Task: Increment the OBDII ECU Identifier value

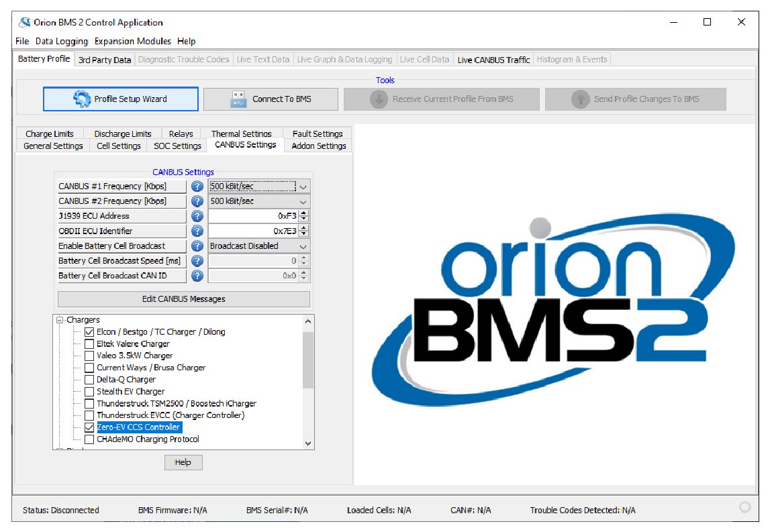Action: pos(304,227)
